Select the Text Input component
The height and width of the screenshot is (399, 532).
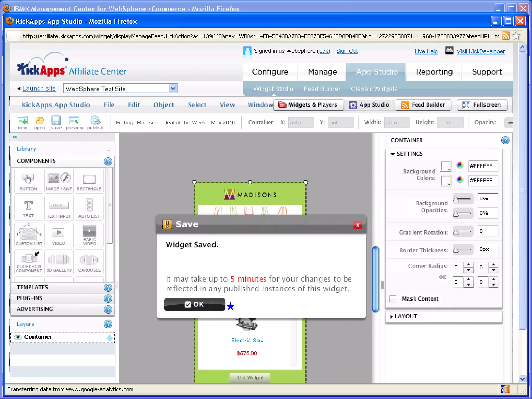(x=59, y=208)
